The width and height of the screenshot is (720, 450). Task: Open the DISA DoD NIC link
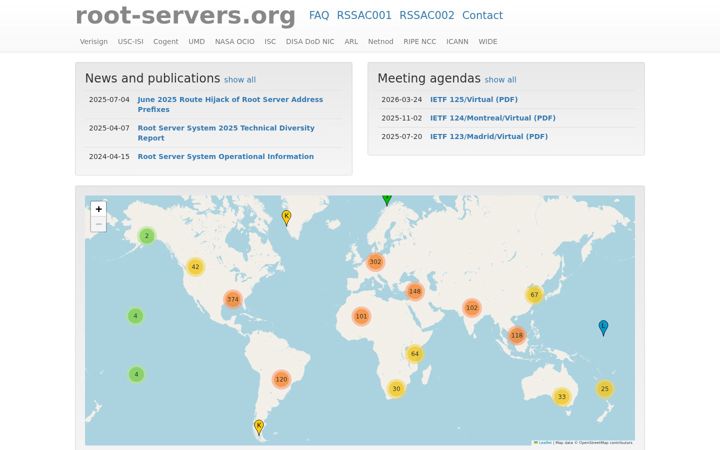(310, 41)
